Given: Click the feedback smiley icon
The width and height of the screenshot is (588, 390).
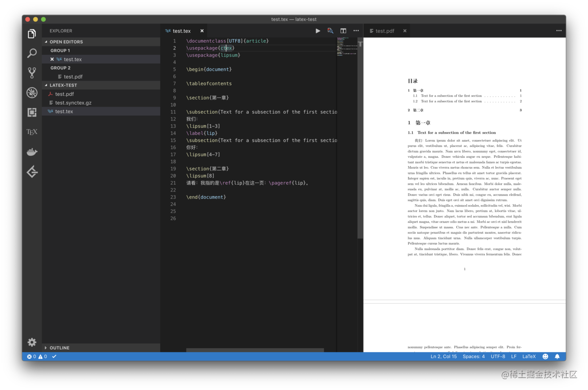Looking at the screenshot, I should click(545, 356).
